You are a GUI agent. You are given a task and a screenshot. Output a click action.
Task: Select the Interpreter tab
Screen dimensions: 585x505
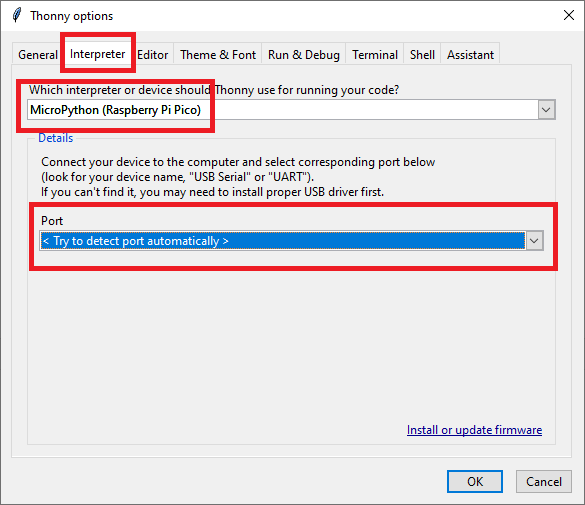click(98, 54)
